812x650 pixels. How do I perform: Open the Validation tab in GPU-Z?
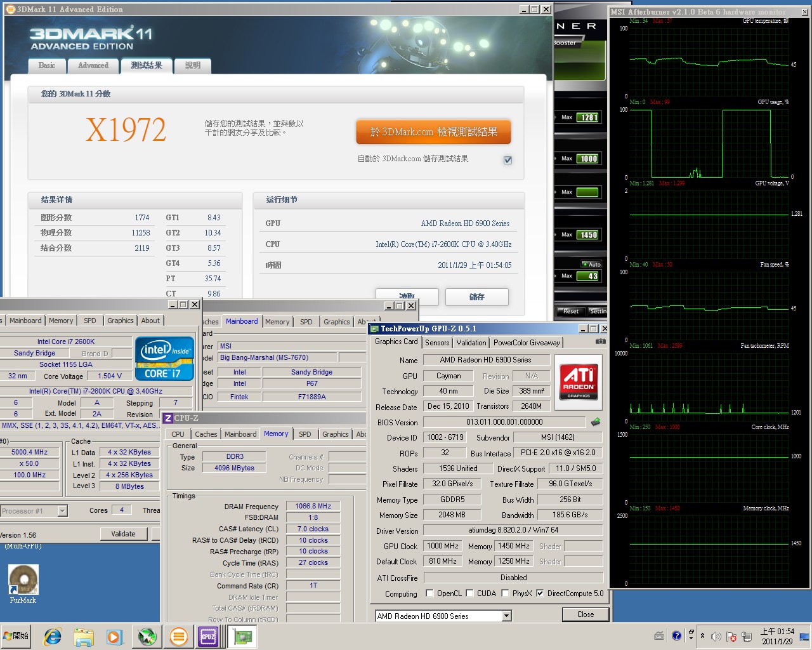(x=471, y=343)
